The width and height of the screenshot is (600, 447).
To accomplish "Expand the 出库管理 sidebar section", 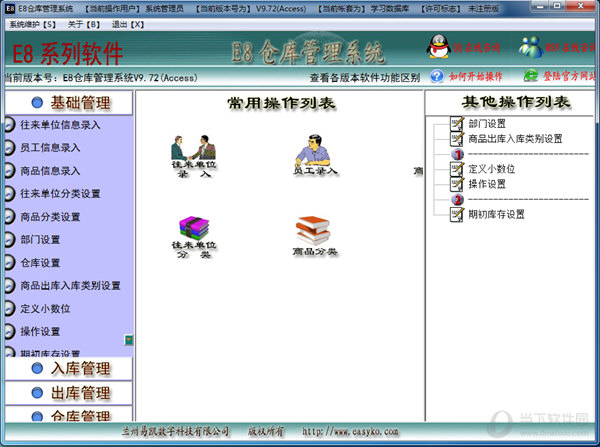I will pos(69,393).
